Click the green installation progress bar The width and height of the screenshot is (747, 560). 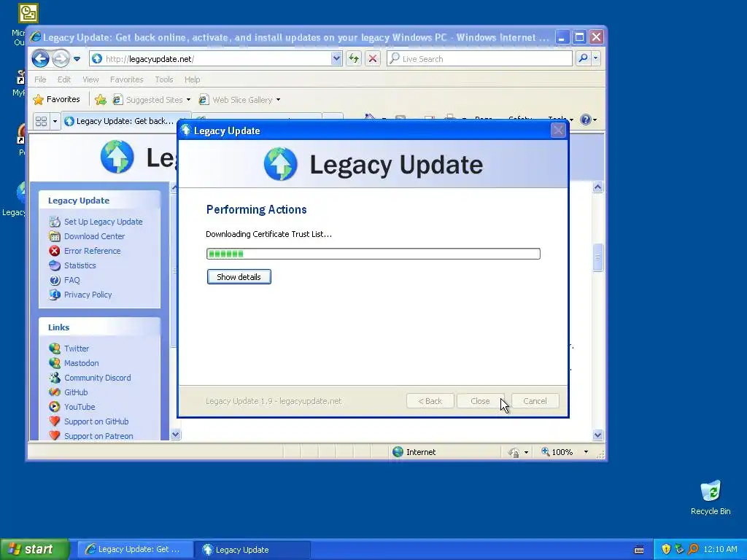pos(373,253)
